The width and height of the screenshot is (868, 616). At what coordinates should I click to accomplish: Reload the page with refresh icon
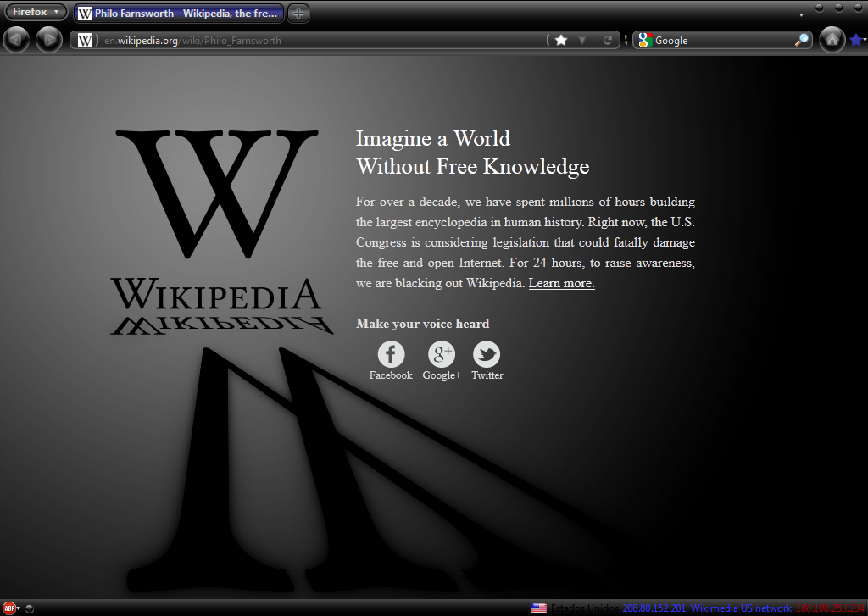coord(607,40)
